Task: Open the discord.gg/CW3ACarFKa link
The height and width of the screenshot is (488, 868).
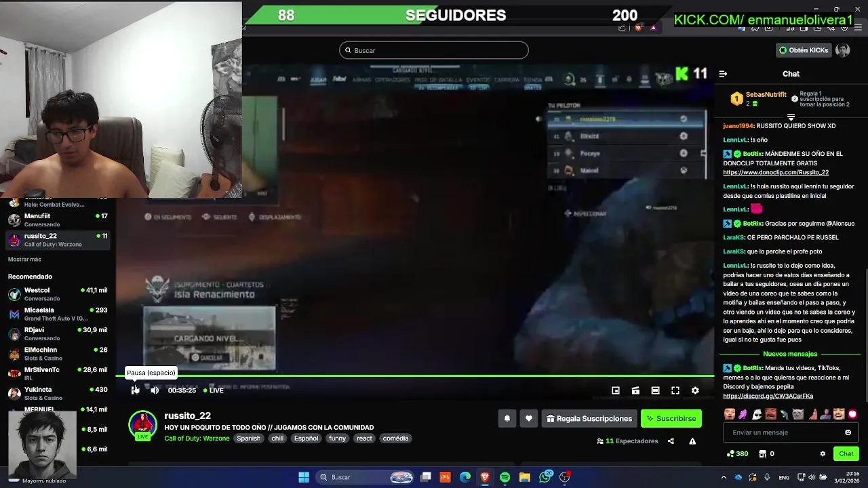Action: (x=768, y=396)
